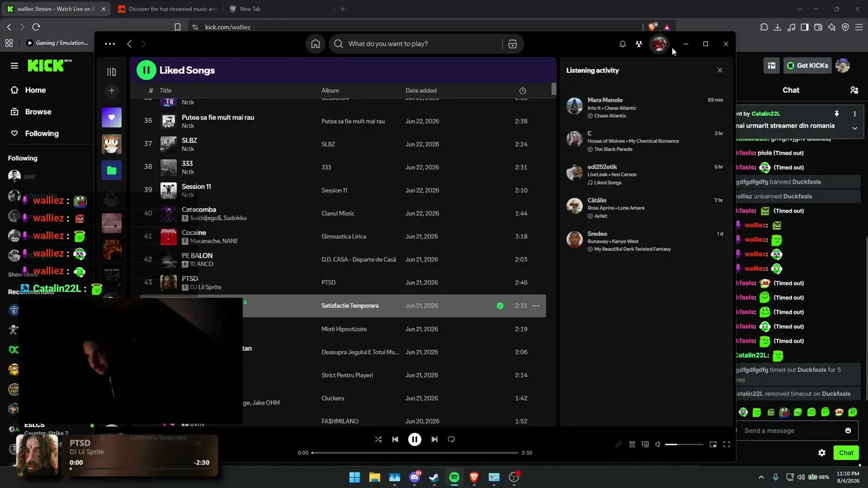
Task: Open the Spotify play queue
Action: [632, 445]
